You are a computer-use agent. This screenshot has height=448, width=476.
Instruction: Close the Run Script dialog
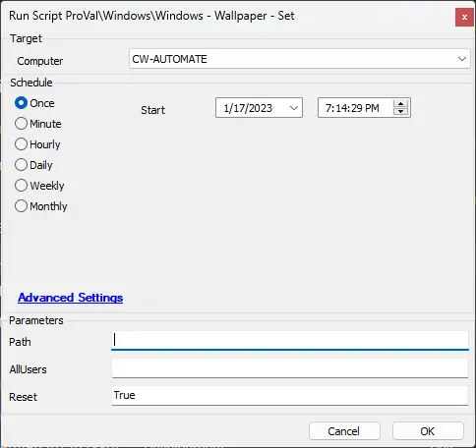(464, 18)
